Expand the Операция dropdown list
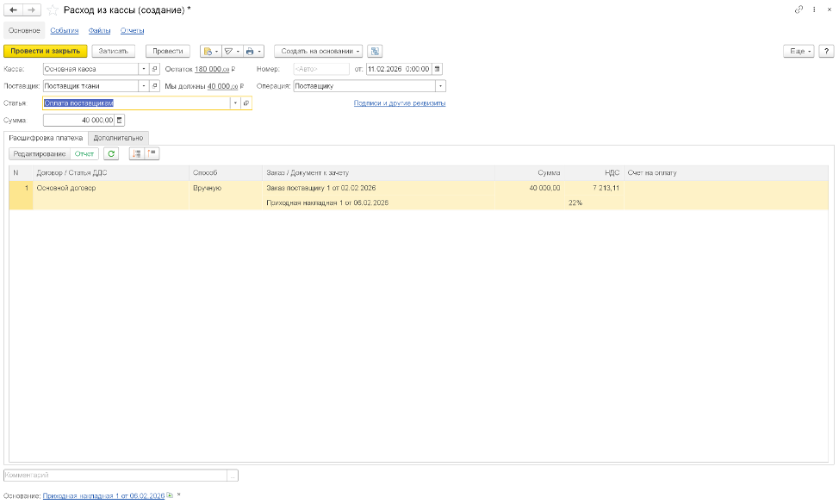The image size is (839, 504). [441, 86]
